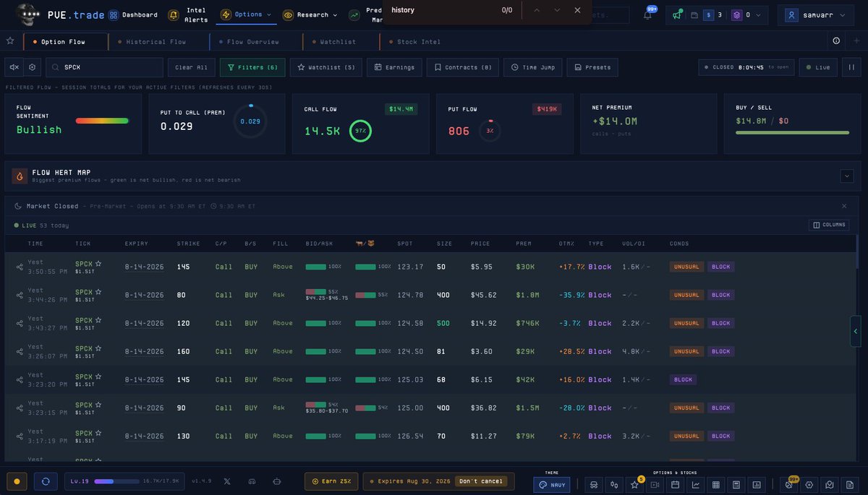This screenshot has width=868, height=495.
Task: Click the robot bot icon in footer
Action: (276, 481)
